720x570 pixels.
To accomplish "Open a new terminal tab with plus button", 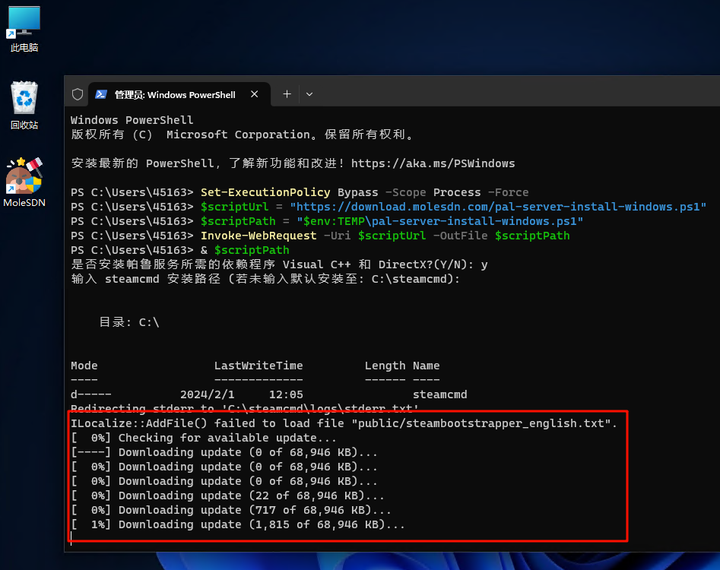I will tap(287, 94).
